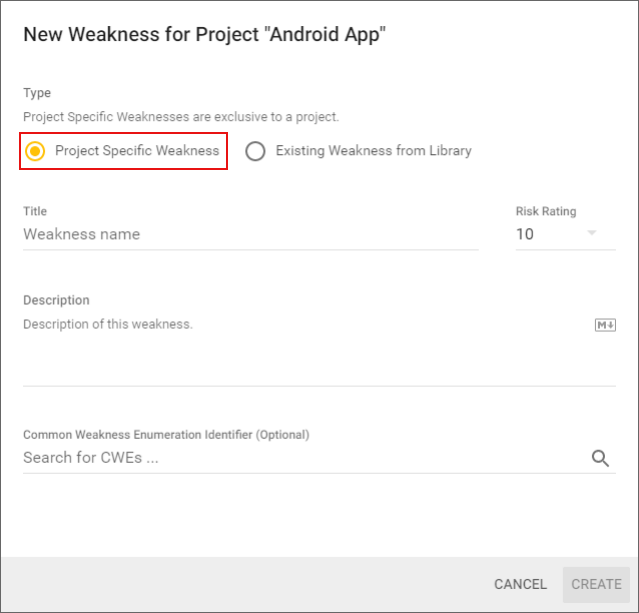Click the Weakness name title field
Viewport: 639px width, 613px height.
[x=250, y=234]
